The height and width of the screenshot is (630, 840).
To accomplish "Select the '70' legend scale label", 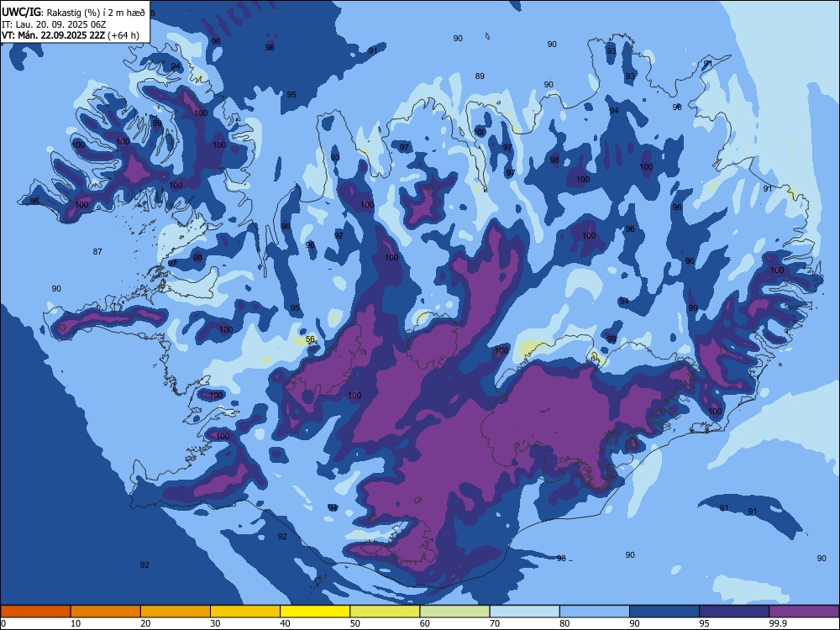I will pyautogui.click(x=495, y=623).
